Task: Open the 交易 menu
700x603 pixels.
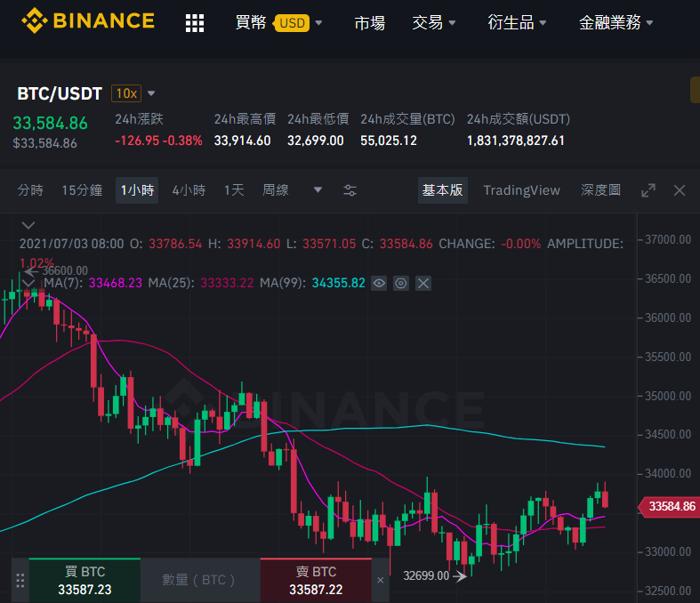Action: coord(427,22)
